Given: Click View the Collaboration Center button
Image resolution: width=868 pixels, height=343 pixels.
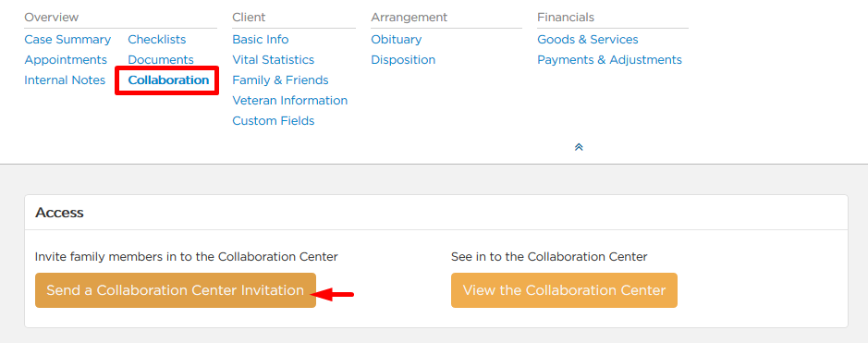Looking at the screenshot, I should coord(564,290).
